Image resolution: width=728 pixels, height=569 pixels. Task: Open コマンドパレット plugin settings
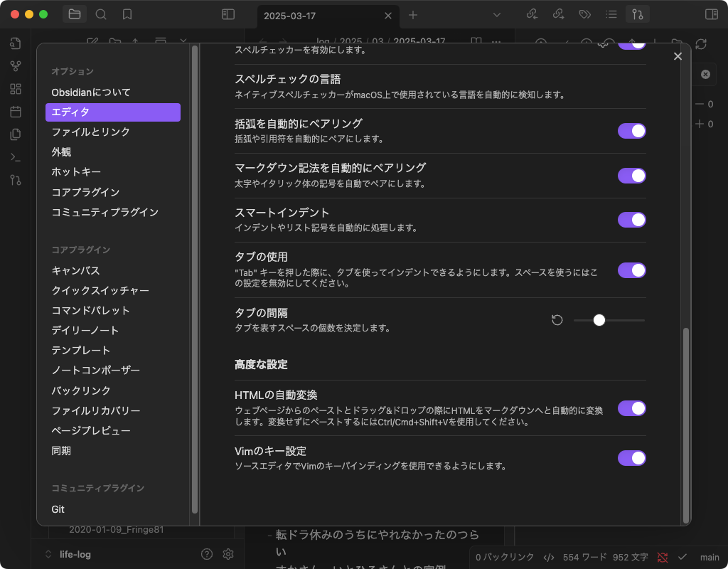(x=113, y=310)
